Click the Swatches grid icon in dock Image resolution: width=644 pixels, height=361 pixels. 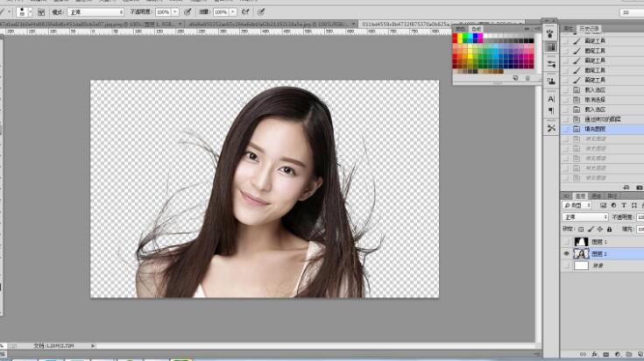pyautogui.click(x=551, y=46)
